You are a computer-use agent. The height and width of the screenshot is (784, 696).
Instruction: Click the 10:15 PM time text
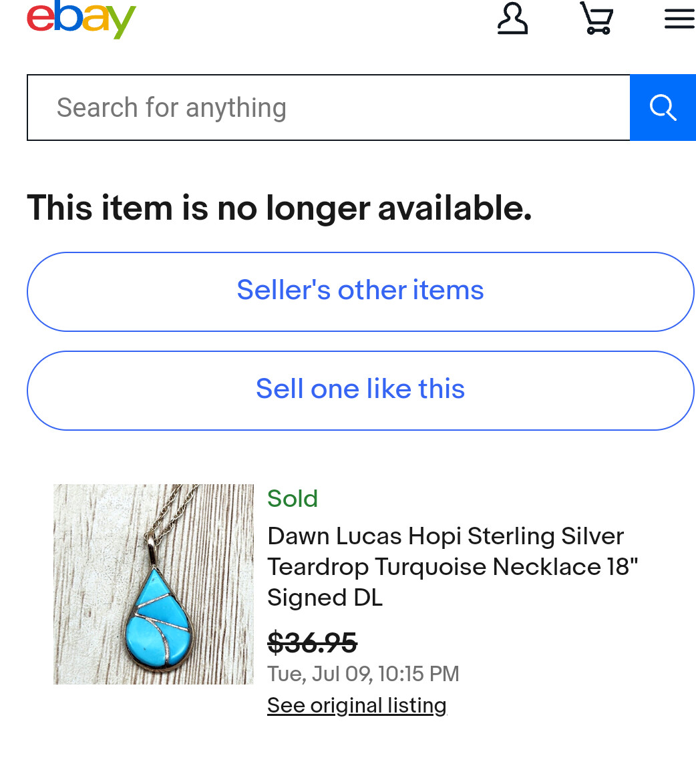coord(419,674)
